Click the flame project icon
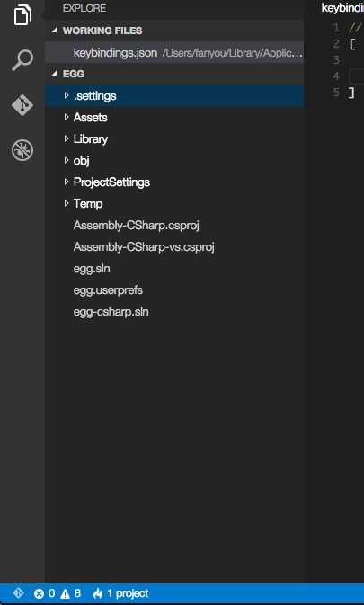364x605 pixels. click(98, 593)
